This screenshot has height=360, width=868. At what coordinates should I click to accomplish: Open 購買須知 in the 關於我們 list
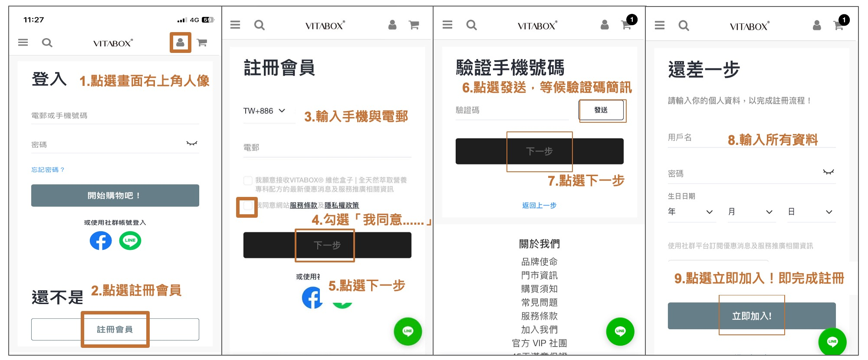[539, 289]
